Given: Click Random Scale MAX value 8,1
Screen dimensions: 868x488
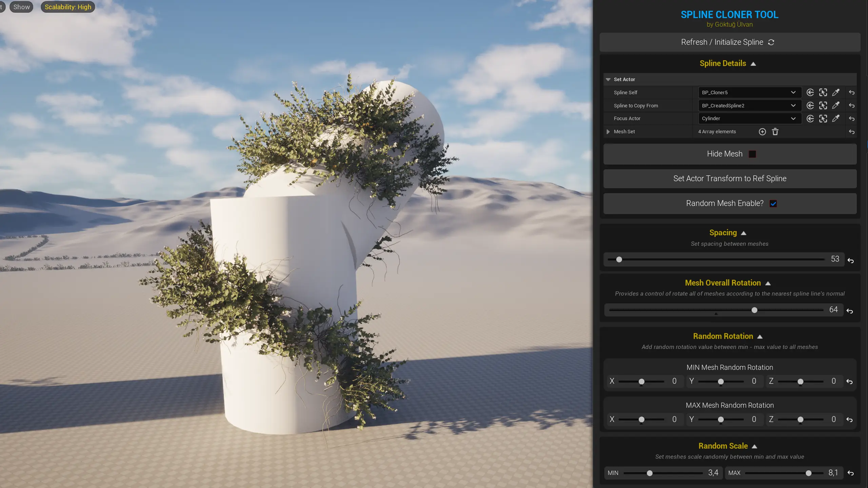Looking at the screenshot, I should pyautogui.click(x=833, y=472).
